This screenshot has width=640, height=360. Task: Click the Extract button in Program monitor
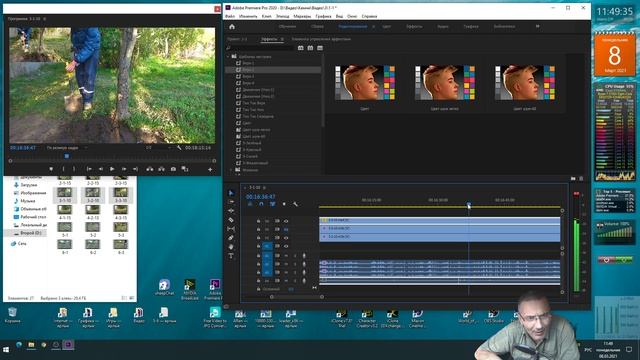point(162,169)
